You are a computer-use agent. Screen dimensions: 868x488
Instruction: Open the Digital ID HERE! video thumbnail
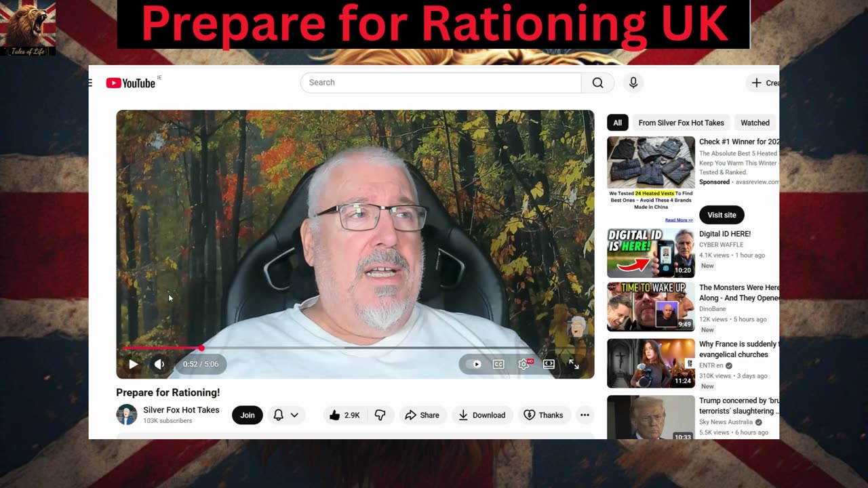tap(651, 253)
